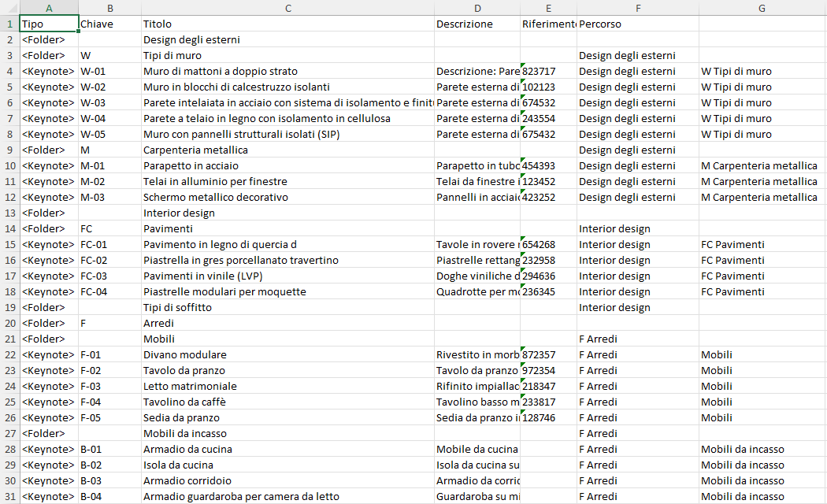Screen dimensions: 827x504
Task: Click the Tipo header cell
Action: 49,24
